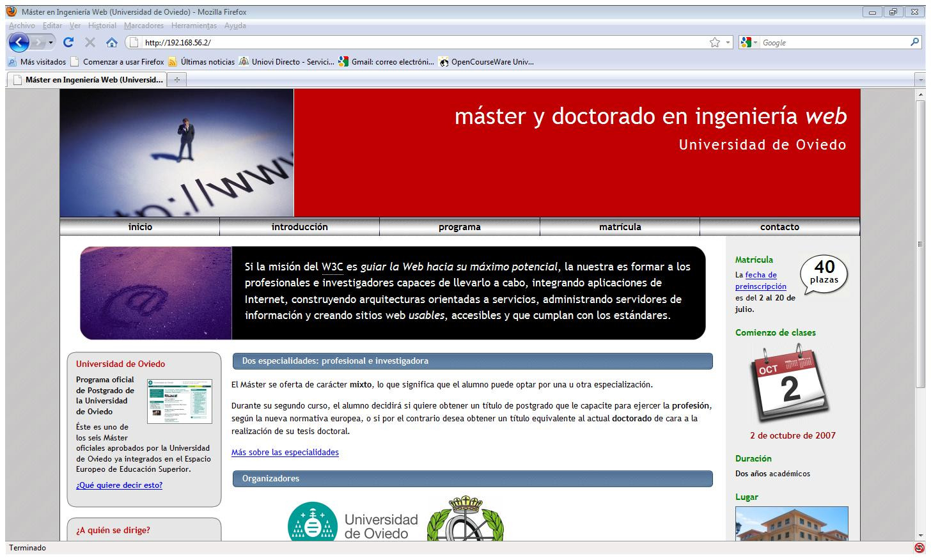Open the Google search engine selector dropdown
The image size is (931, 560).
[749, 43]
